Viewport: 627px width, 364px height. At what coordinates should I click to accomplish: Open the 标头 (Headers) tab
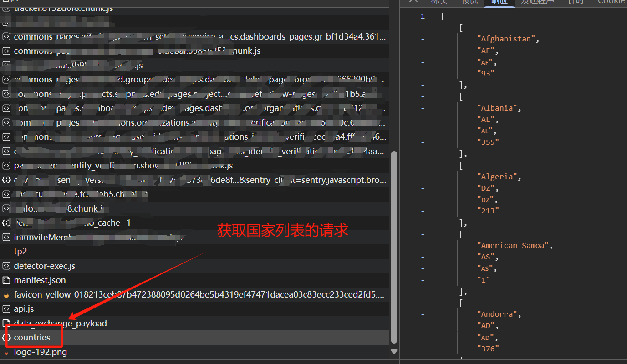[439, 2]
